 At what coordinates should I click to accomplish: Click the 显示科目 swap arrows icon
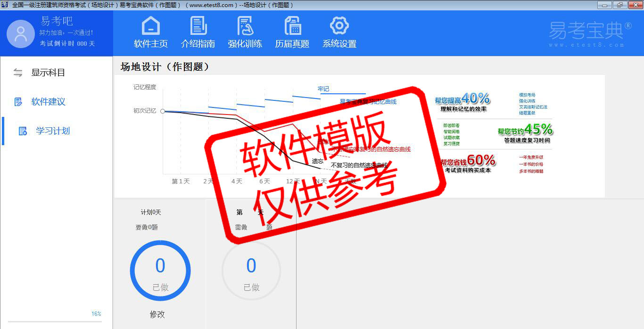tap(18, 73)
